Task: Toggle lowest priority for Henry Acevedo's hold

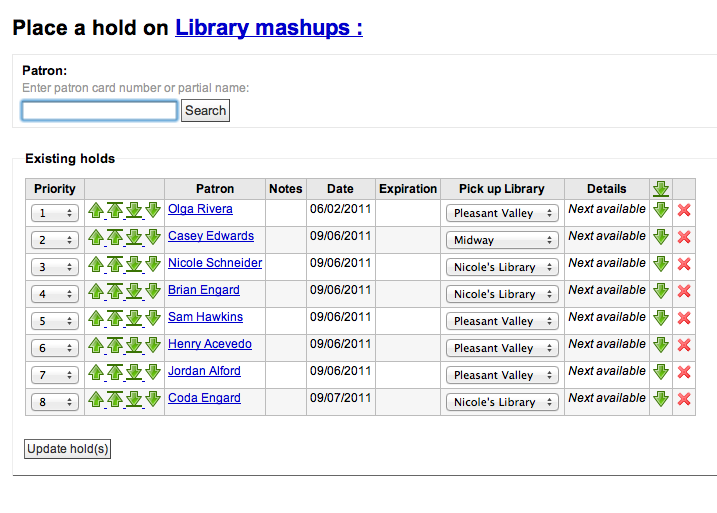Action: click(x=660, y=345)
